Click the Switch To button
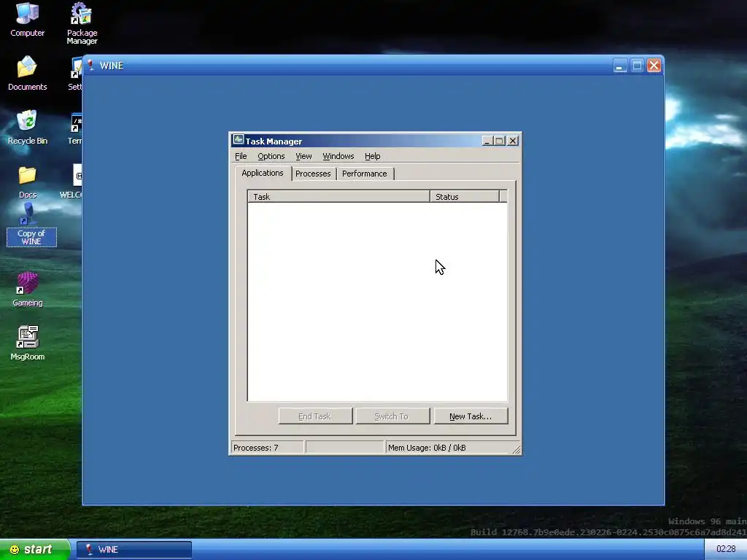The image size is (747, 560). (x=392, y=416)
